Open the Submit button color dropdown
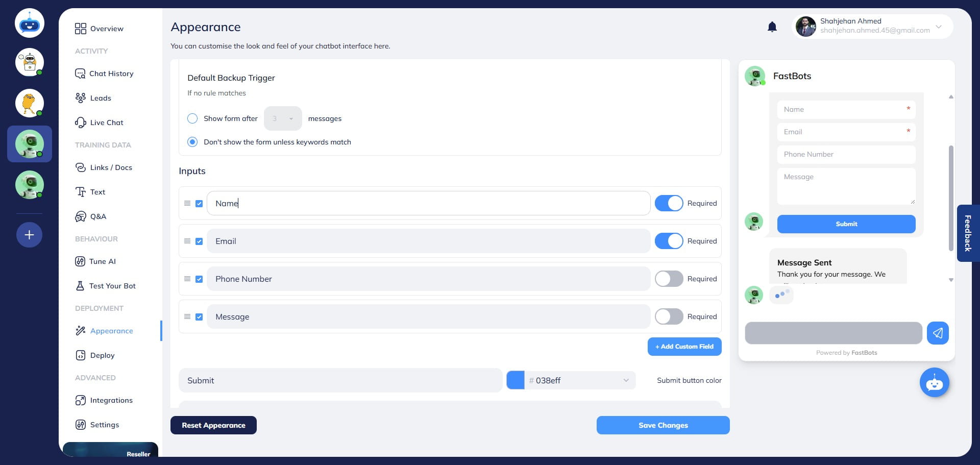 coord(626,380)
